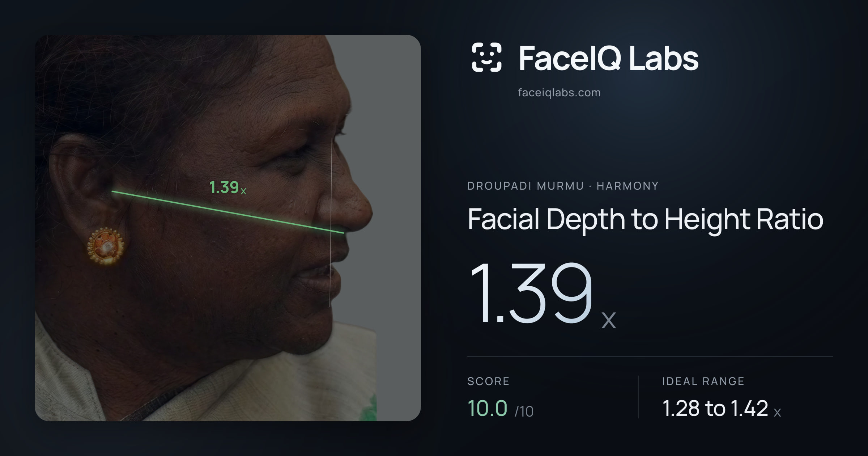Open the faceiqlabs.com link
Image resolution: width=868 pixels, height=456 pixels.
[x=559, y=93]
